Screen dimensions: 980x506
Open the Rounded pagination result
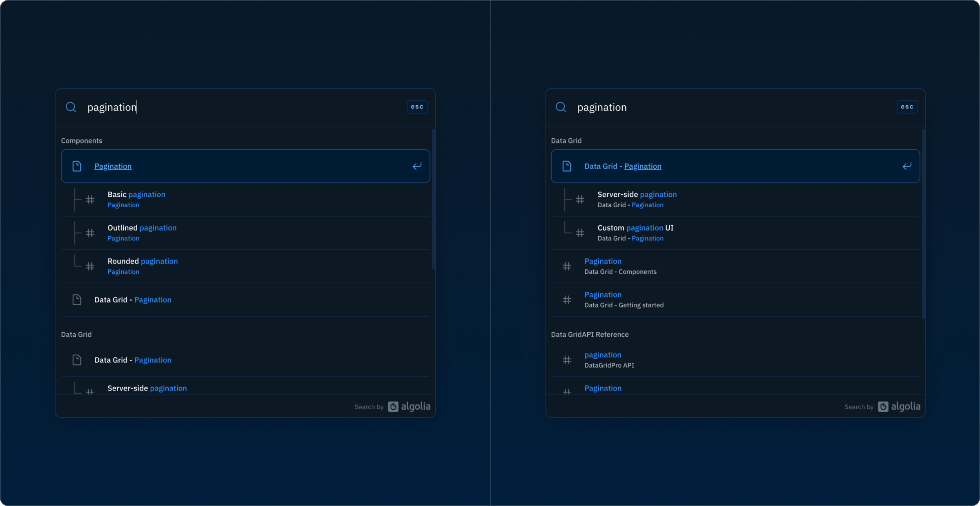[143, 261]
